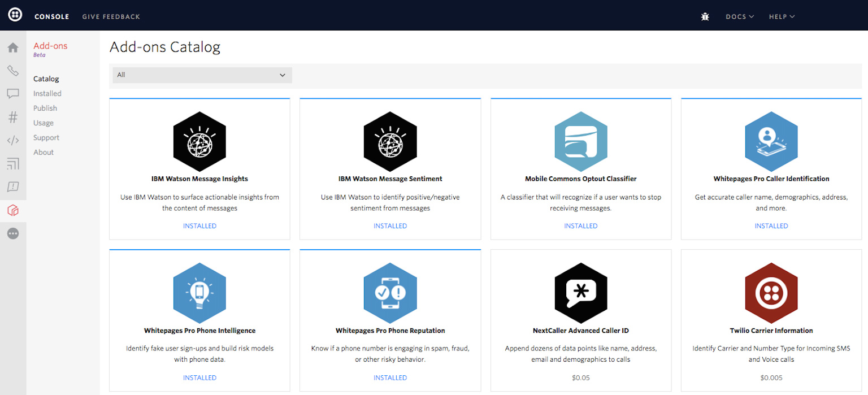
Task: Open the all products ellipsis icon
Action: (13, 233)
